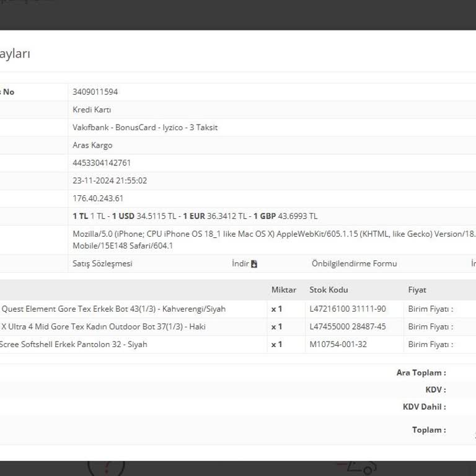Viewport: 476px width, 476px height.
Task: Click the download icon beside İndir
Action: pyautogui.click(x=254, y=264)
